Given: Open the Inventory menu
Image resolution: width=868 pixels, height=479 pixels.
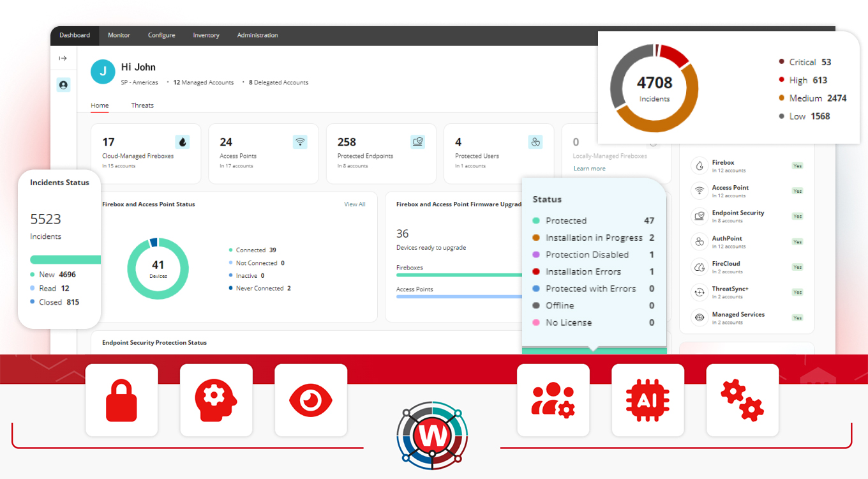Looking at the screenshot, I should (x=206, y=35).
